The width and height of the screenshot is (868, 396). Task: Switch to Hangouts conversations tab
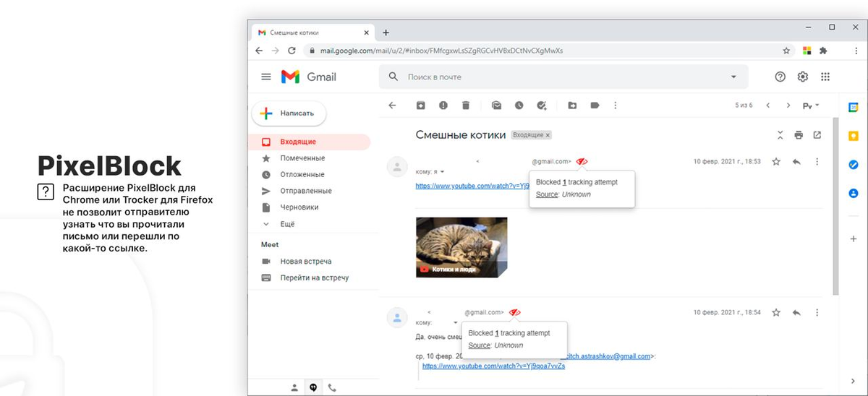tap(314, 387)
